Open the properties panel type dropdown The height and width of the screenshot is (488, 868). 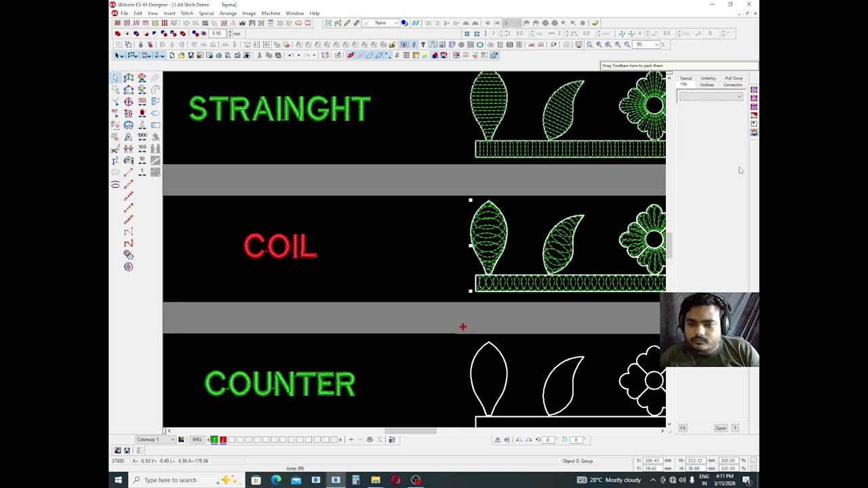coord(711,97)
